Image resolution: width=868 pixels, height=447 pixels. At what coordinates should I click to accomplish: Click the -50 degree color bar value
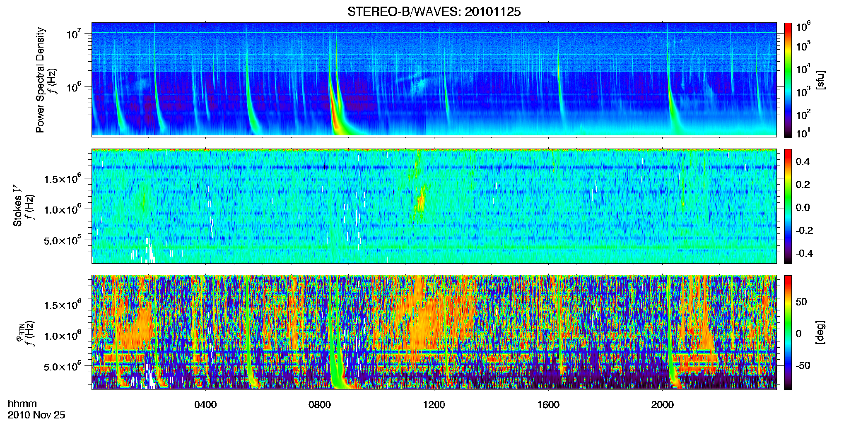click(803, 365)
